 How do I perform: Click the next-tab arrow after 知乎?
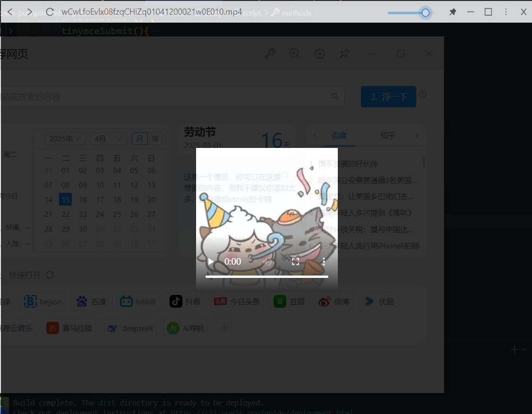(417, 135)
